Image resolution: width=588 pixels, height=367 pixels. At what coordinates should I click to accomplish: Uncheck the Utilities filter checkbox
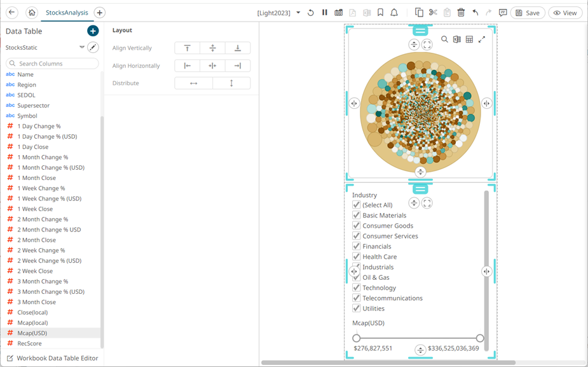(x=357, y=308)
